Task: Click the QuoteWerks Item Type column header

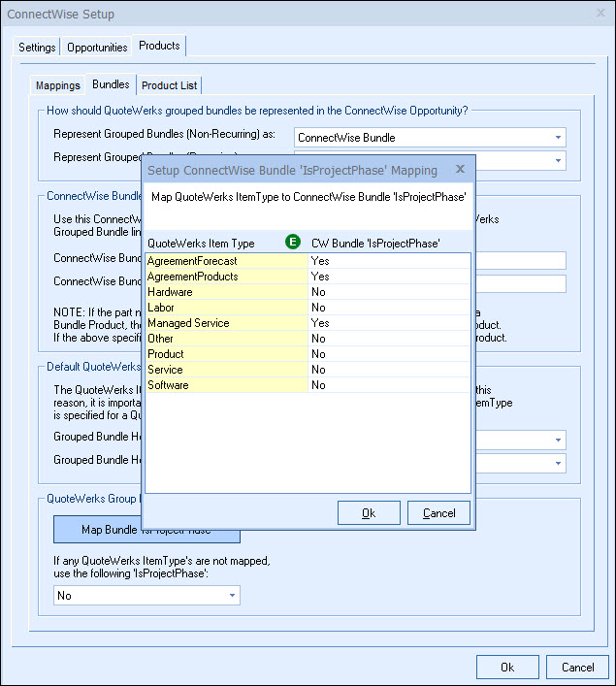Action: click(x=201, y=244)
